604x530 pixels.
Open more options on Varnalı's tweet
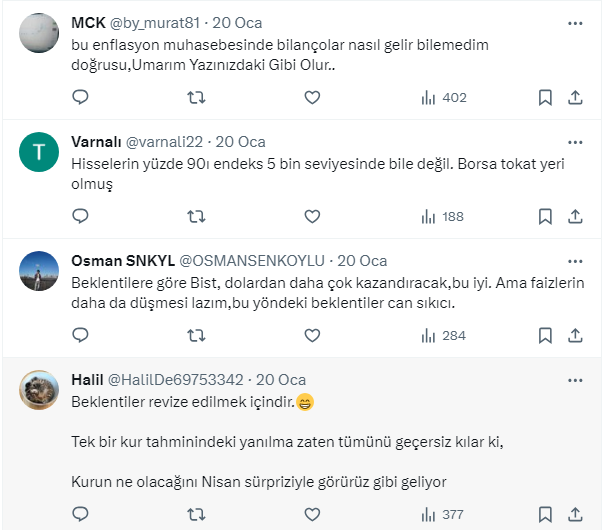[x=575, y=141]
